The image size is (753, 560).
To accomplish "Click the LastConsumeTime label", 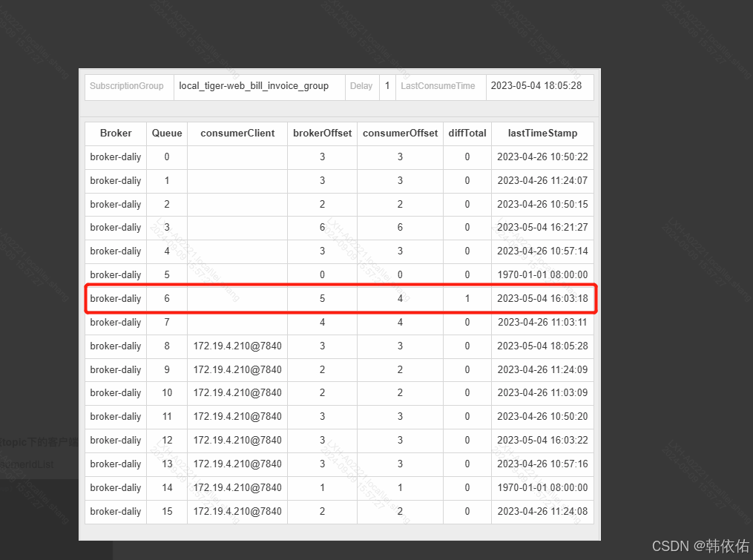I will (x=438, y=86).
